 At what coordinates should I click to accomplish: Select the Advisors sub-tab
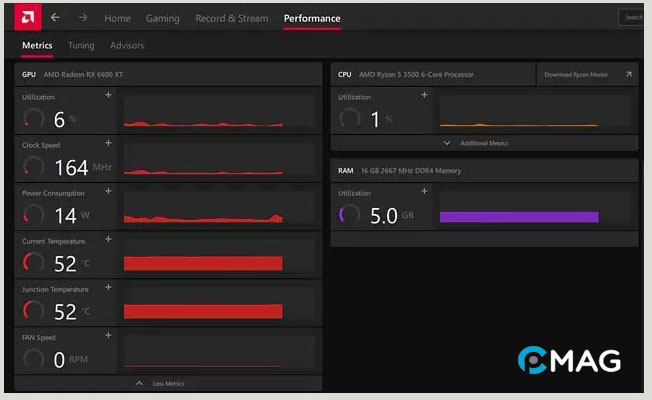pos(127,46)
